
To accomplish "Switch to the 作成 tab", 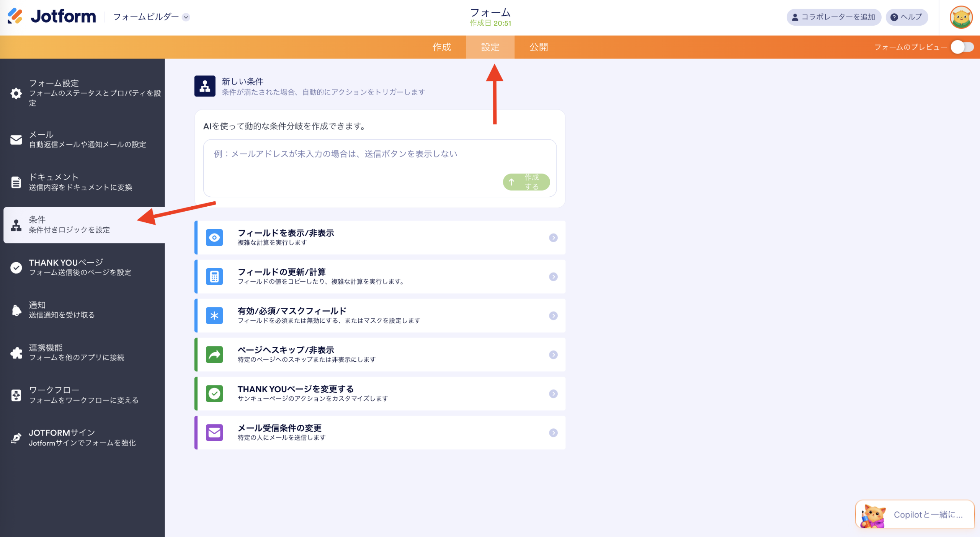I will pyautogui.click(x=442, y=47).
